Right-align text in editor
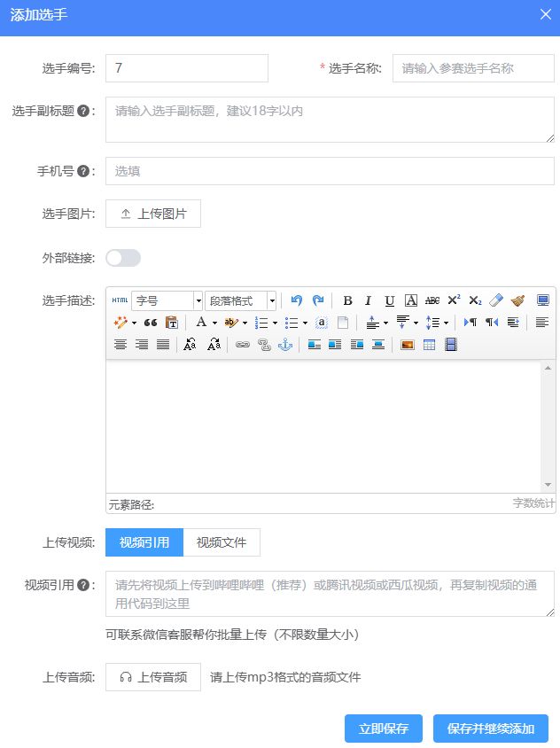This screenshot has width=560, height=748. (142, 345)
